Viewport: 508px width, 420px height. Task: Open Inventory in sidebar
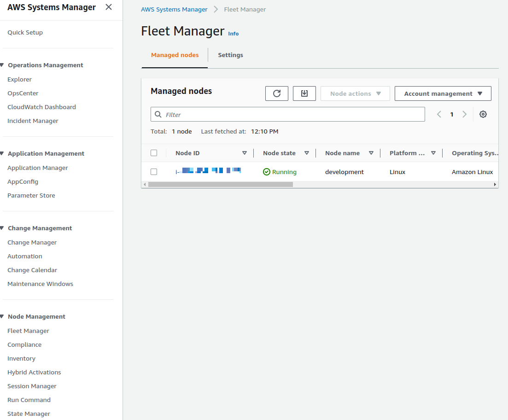click(x=21, y=358)
